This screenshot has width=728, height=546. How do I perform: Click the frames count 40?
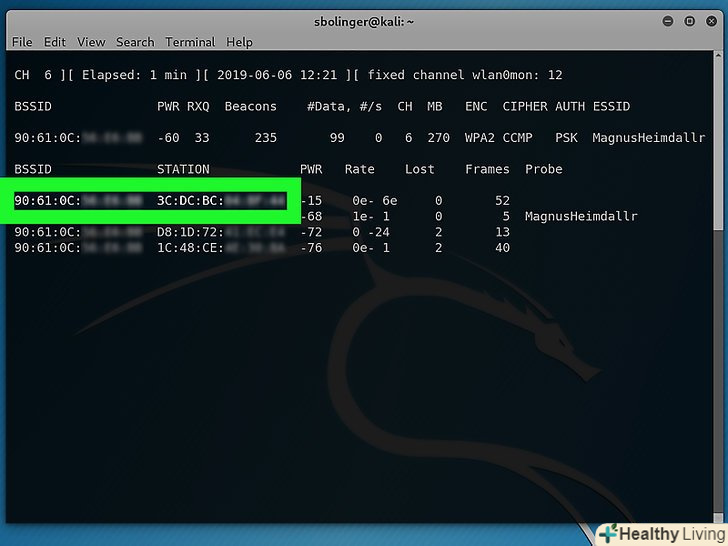pos(502,248)
